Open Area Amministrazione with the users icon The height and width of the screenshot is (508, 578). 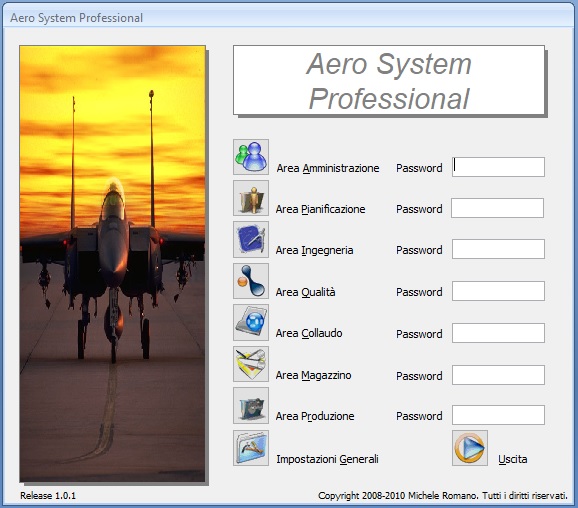point(251,157)
